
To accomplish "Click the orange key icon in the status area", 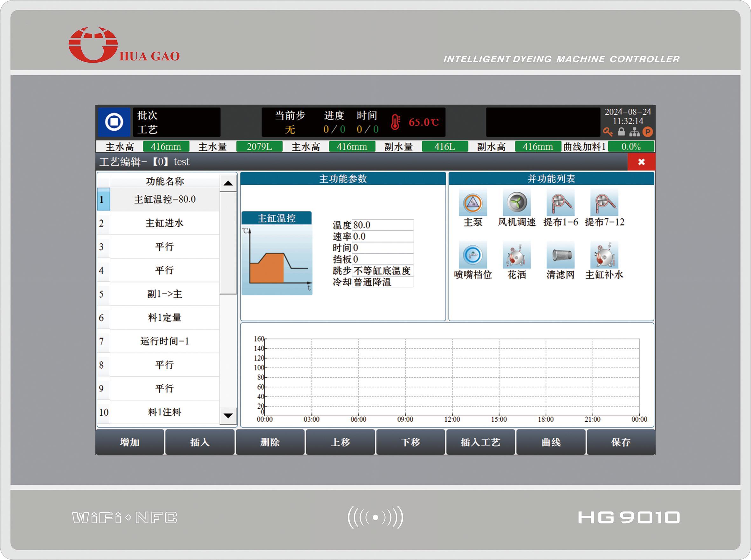I will (x=608, y=132).
